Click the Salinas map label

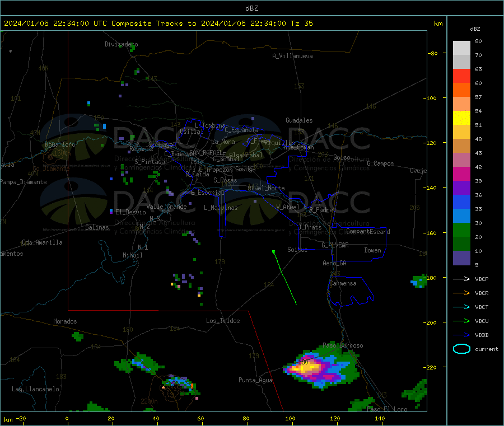[x=97, y=227]
